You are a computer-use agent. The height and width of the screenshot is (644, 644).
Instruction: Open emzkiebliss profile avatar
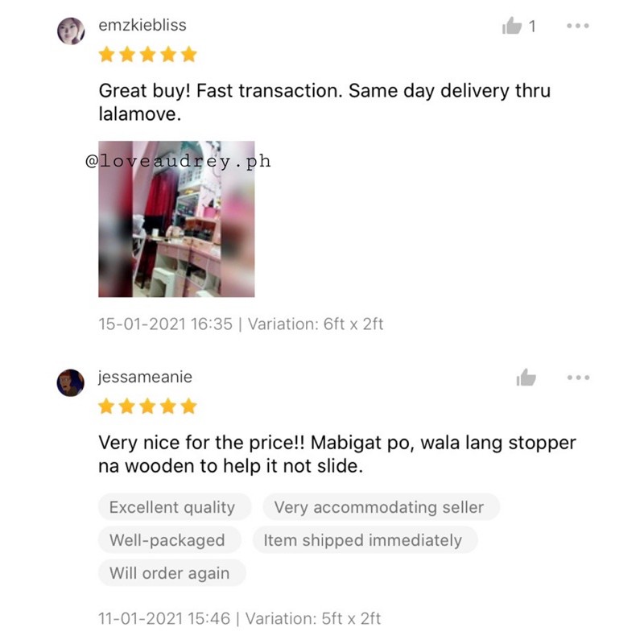71,31
